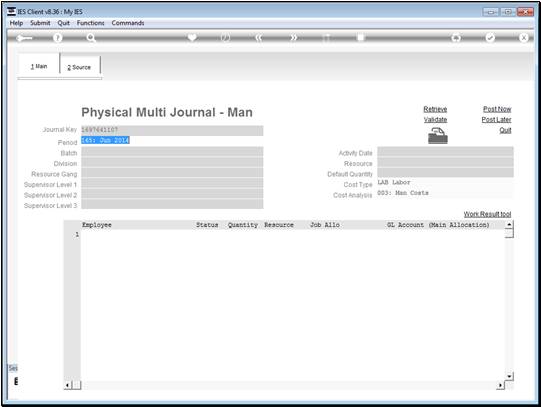Open the Work Result tool link

[487, 214]
